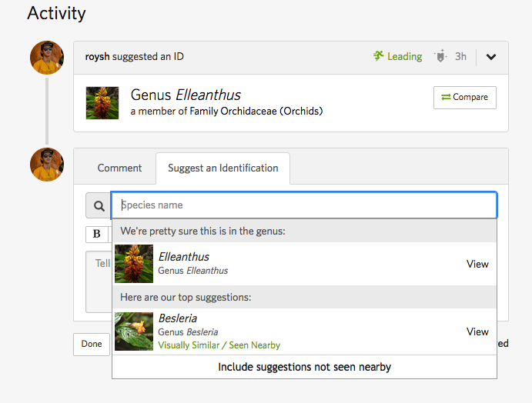Click the Compare button
The image size is (532, 403).
[x=465, y=98]
